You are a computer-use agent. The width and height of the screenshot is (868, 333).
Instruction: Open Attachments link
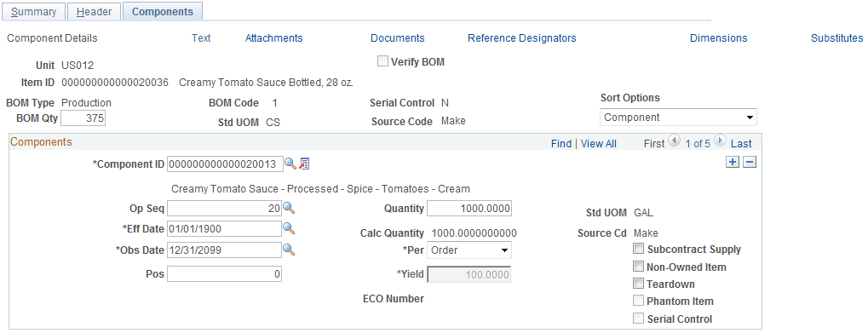coord(274,38)
